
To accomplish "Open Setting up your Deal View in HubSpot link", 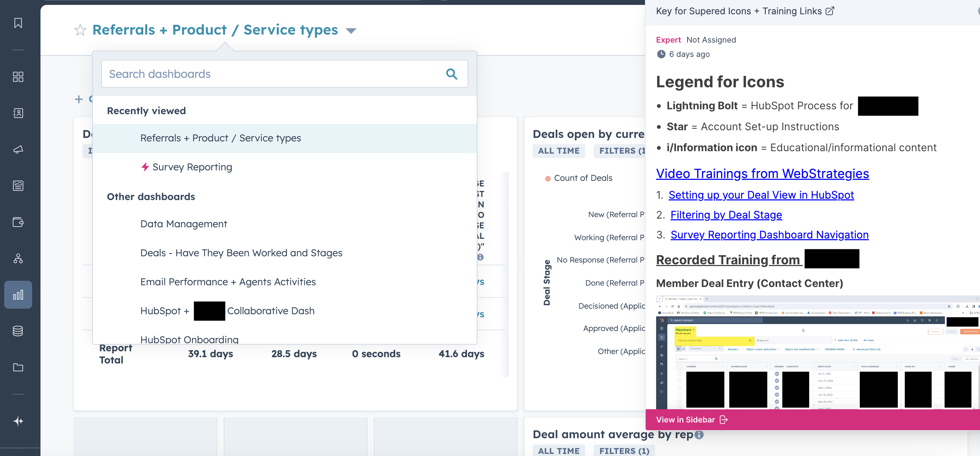I will pyautogui.click(x=761, y=195).
